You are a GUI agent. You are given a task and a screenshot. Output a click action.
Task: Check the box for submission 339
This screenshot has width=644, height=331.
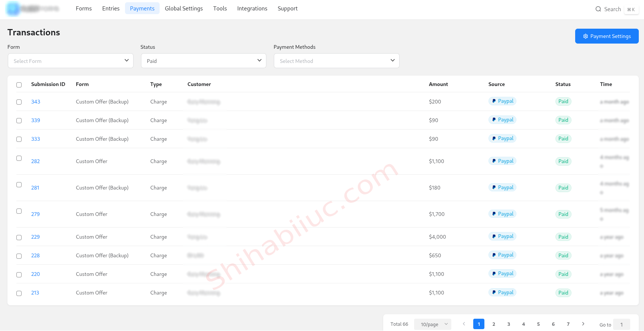coord(19,121)
